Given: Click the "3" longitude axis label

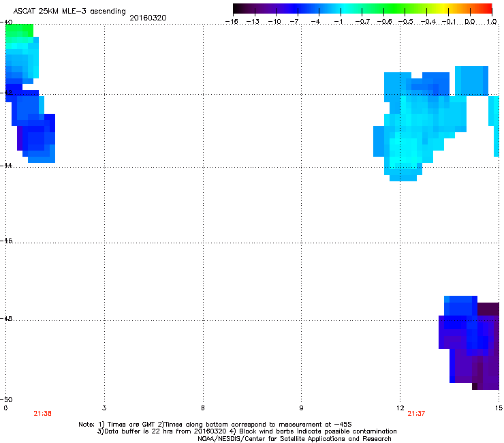Looking at the screenshot, I should click(x=104, y=408).
